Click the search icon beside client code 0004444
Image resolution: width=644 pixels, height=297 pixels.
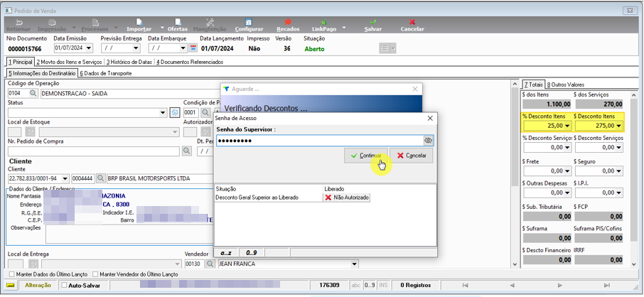[100, 178]
